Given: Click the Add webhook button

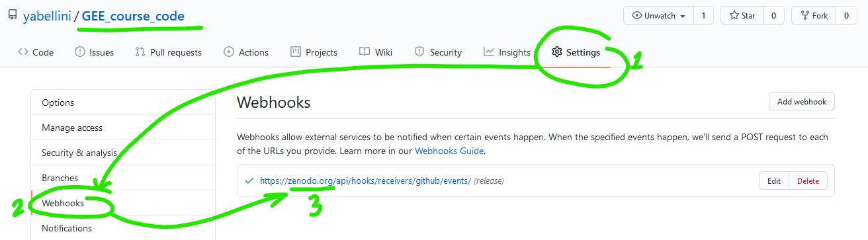Looking at the screenshot, I should coord(802,102).
